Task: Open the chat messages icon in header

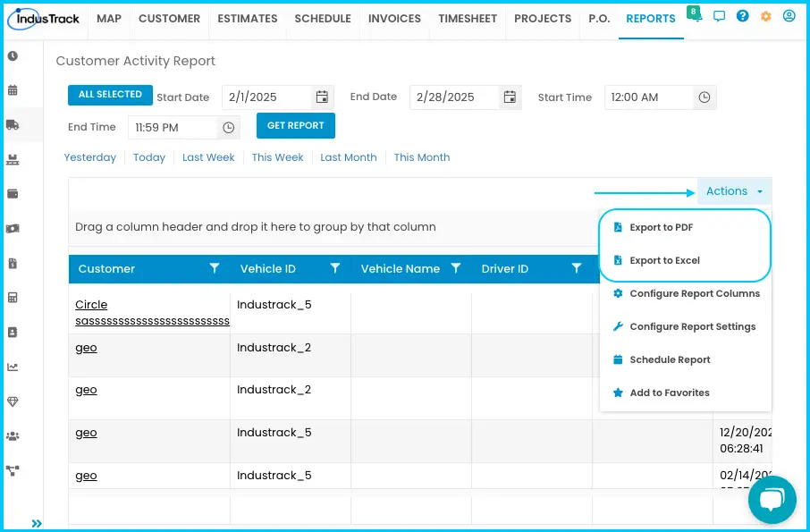Action: (719, 16)
